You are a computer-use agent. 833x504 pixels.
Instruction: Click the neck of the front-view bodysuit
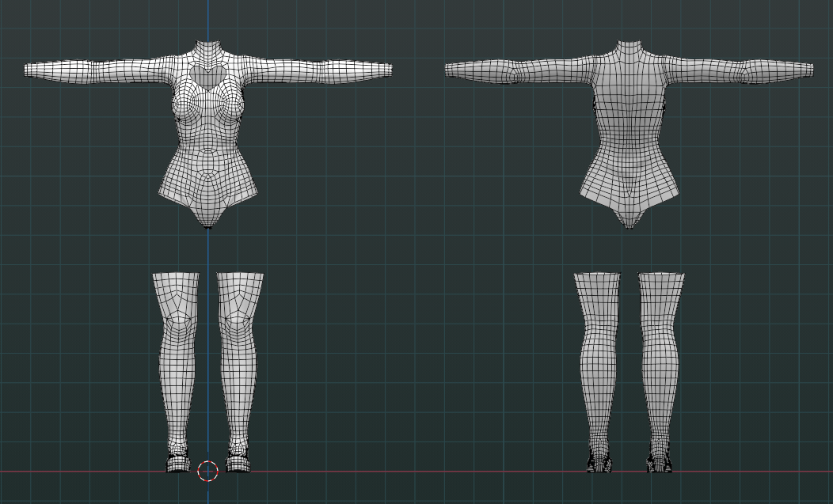pos(208,44)
